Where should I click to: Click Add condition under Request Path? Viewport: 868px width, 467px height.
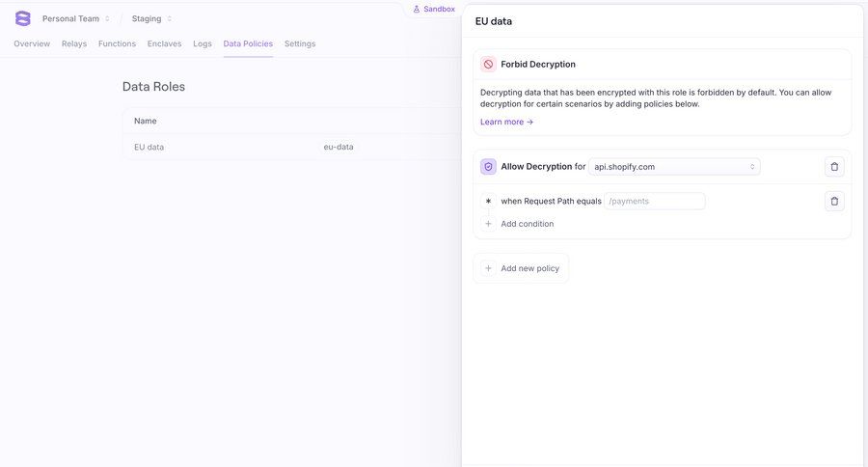(x=527, y=224)
